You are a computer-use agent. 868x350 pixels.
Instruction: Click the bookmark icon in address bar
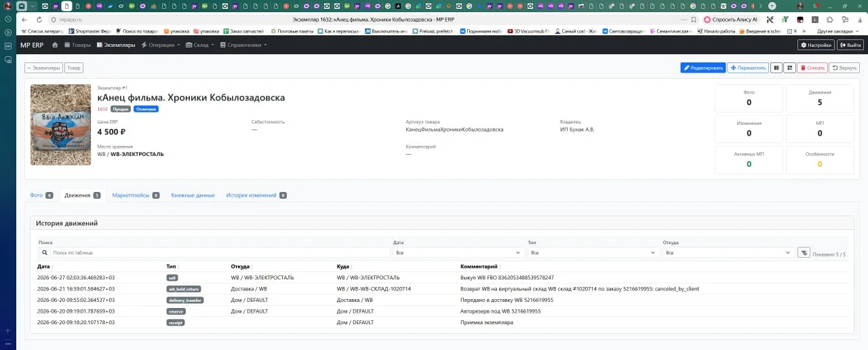click(693, 20)
